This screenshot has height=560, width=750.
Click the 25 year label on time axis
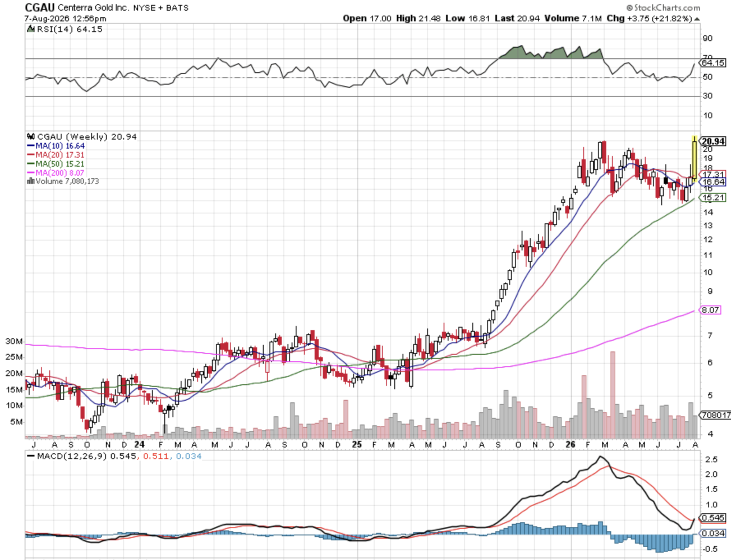[357, 444]
